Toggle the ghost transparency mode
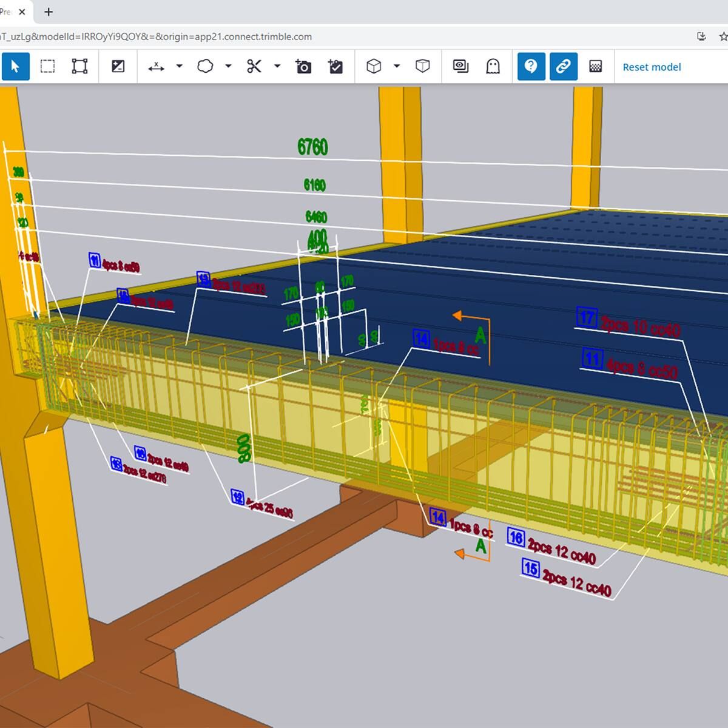This screenshot has width=728, height=728. [x=493, y=66]
